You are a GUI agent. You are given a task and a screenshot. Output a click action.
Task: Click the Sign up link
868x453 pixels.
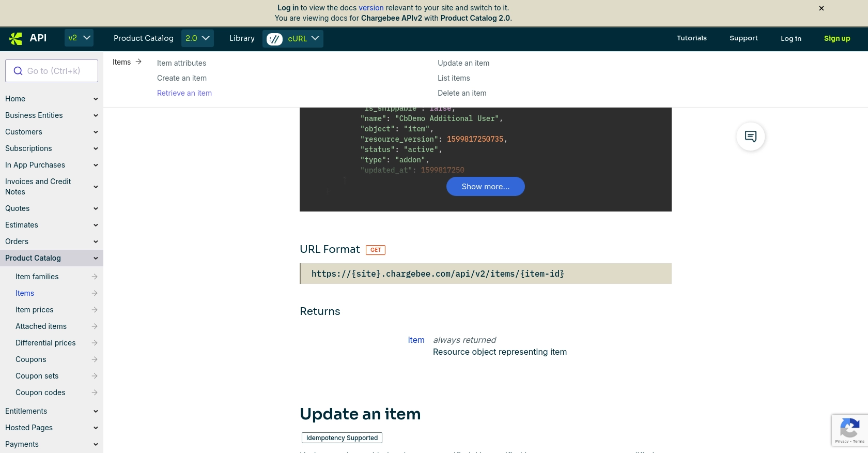click(837, 39)
